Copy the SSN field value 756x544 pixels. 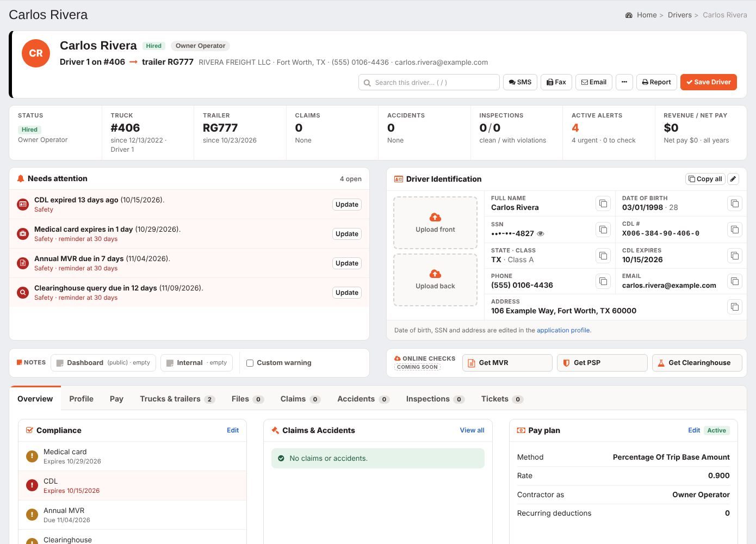click(x=603, y=230)
